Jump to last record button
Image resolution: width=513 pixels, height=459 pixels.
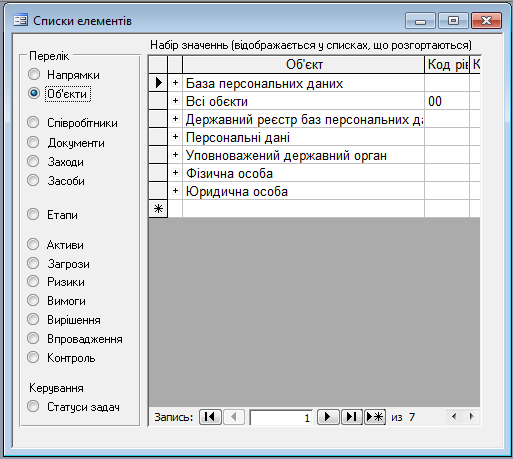(x=351, y=417)
